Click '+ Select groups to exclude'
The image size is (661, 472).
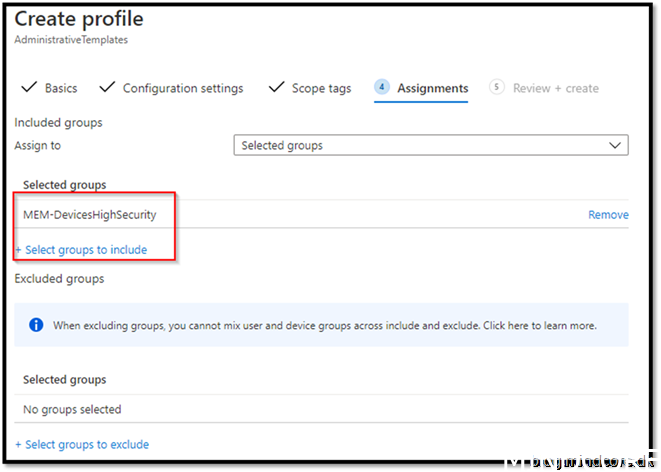coord(83,444)
